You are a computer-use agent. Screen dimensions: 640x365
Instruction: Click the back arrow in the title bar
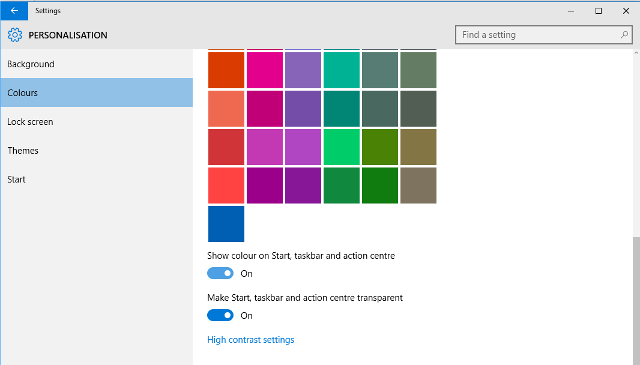pyautogui.click(x=14, y=11)
